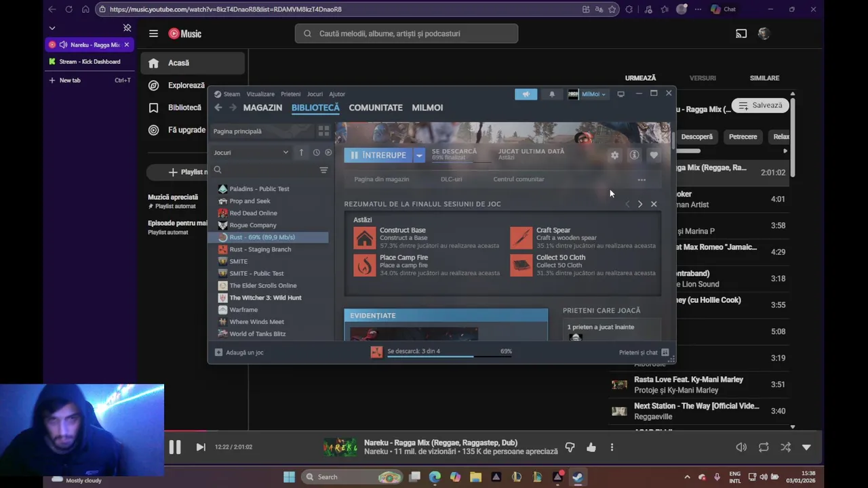Add Rust to favorites with heart icon
Image resolution: width=868 pixels, height=488 pixels.
654,155
